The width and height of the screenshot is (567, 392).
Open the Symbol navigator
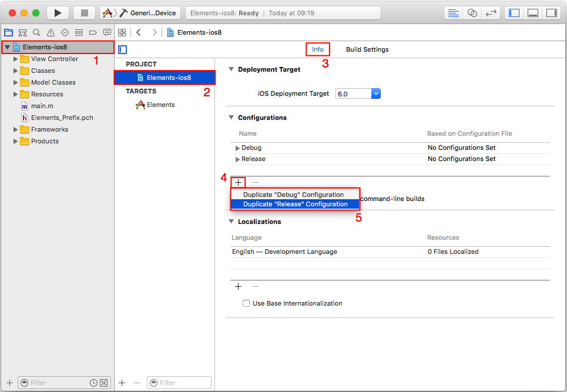[22, 32]
